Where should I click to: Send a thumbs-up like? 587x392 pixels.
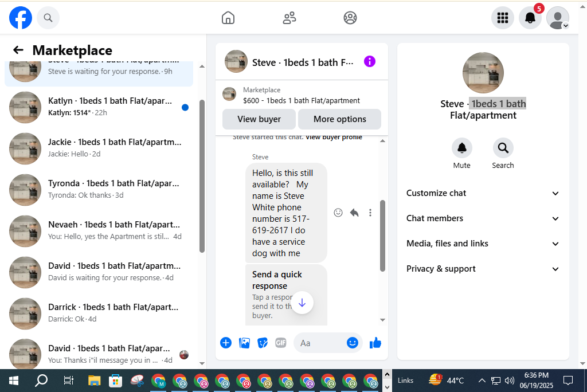(375, 343)
